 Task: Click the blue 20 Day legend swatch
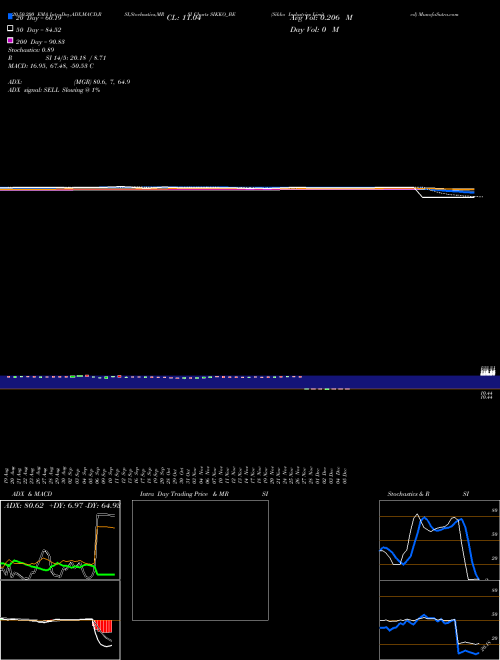(10, 17)
